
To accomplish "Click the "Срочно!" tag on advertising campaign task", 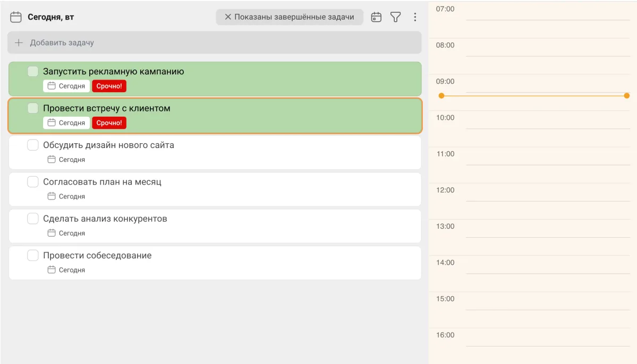I will pos(109,86).
